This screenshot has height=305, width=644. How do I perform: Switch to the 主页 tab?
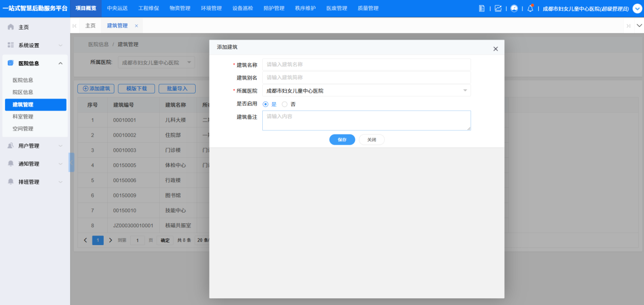[90, 25]
